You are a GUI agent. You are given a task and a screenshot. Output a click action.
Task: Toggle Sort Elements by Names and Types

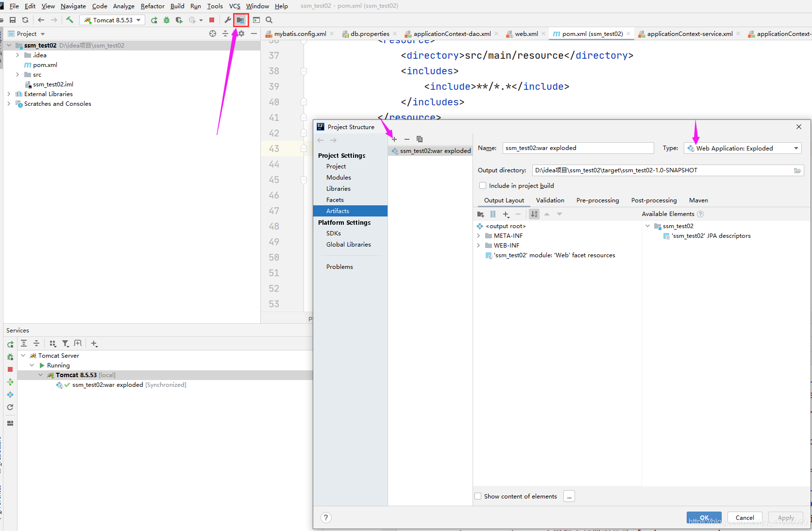[534, 214]
